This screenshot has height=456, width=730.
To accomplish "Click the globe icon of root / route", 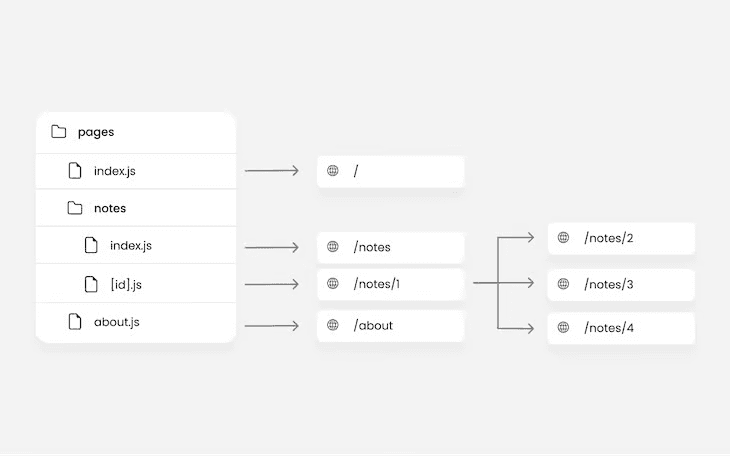I will point(333,171).
